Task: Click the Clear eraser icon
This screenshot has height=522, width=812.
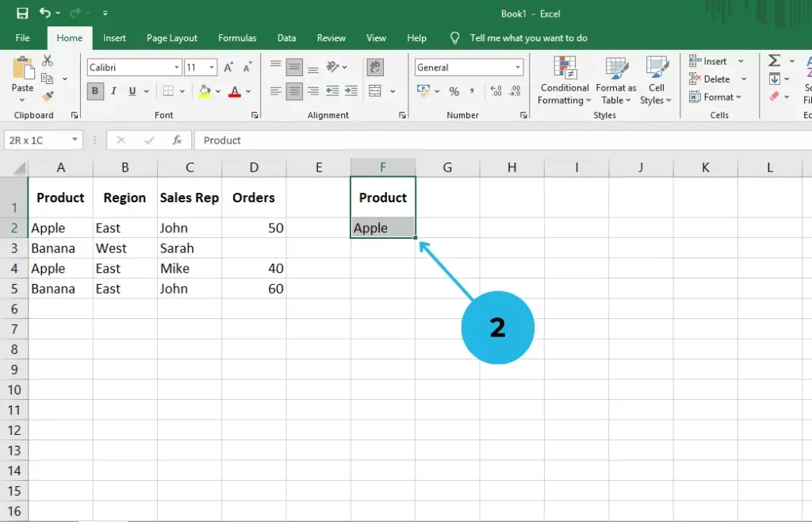Action: [774, 96]
